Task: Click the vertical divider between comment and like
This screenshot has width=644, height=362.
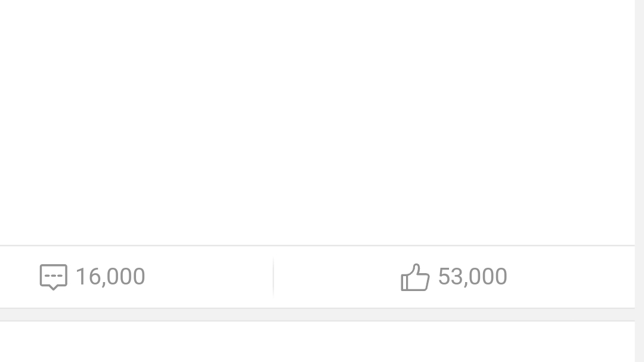Action: pos(273,277)
